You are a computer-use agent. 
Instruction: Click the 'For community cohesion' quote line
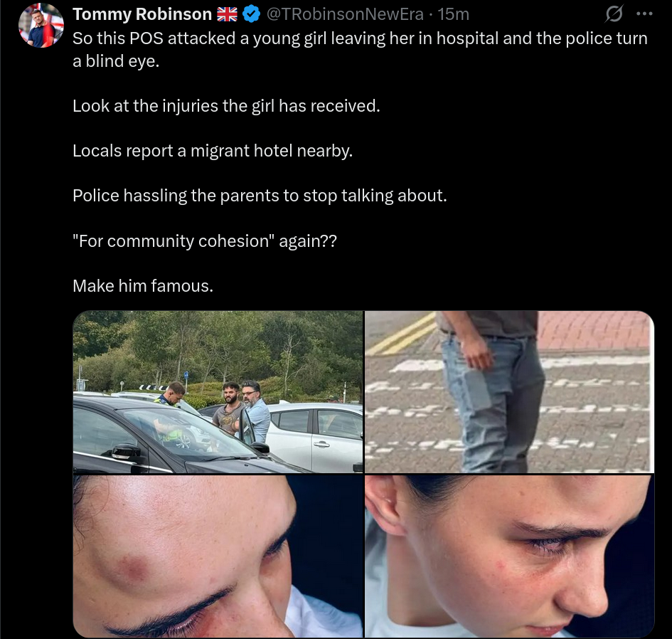(x=205, y=241)
